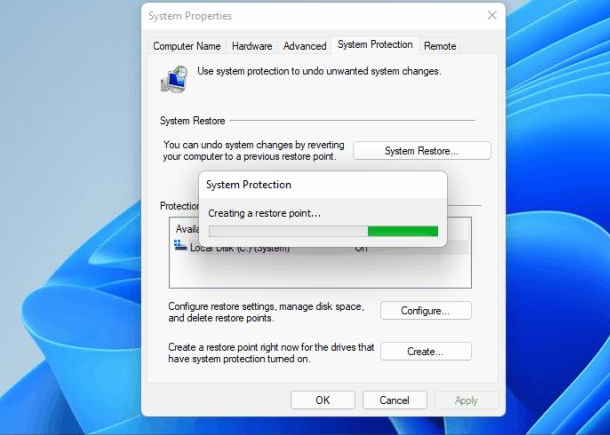Screen dimensions: 610x435
Task: Open the Hardware tab
Action: pos(252,46)
